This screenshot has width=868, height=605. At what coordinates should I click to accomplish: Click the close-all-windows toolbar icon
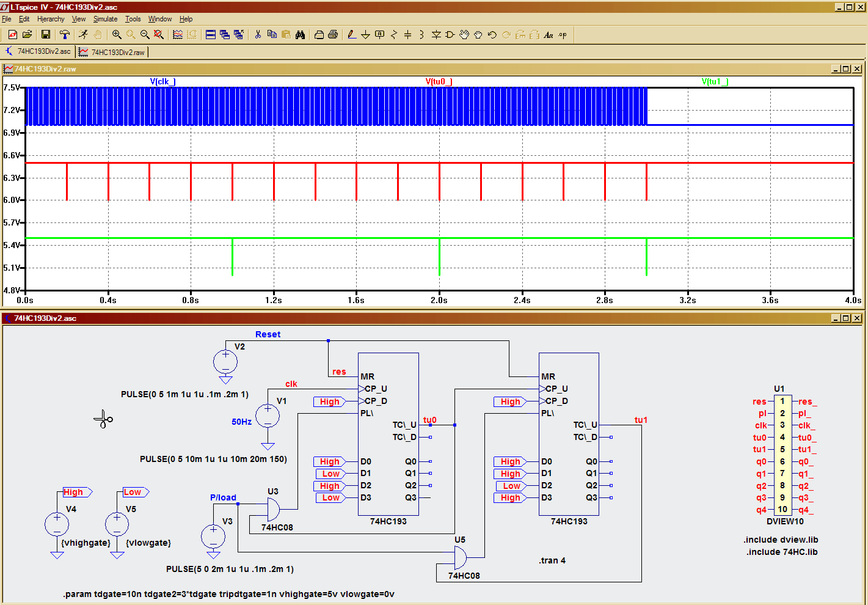click(239, 35)
